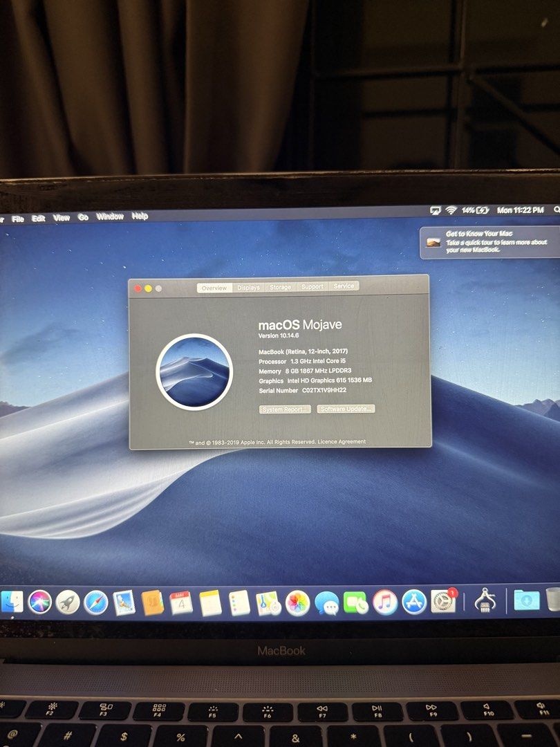Click Mon 11:22 PM clock in menu bar
The image size is (560, 747).
tap(521, 210)
